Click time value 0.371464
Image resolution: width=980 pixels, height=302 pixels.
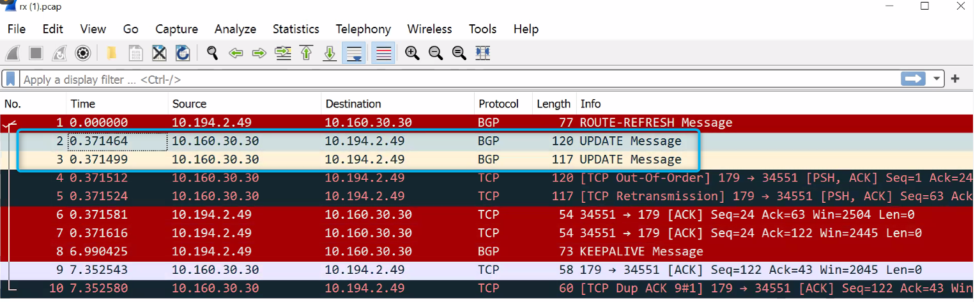(x=99, y=141)
